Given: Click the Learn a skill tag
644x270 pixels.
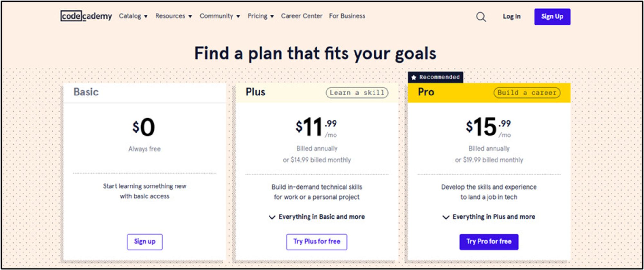Looking at the screenshot, I should 357,93.
